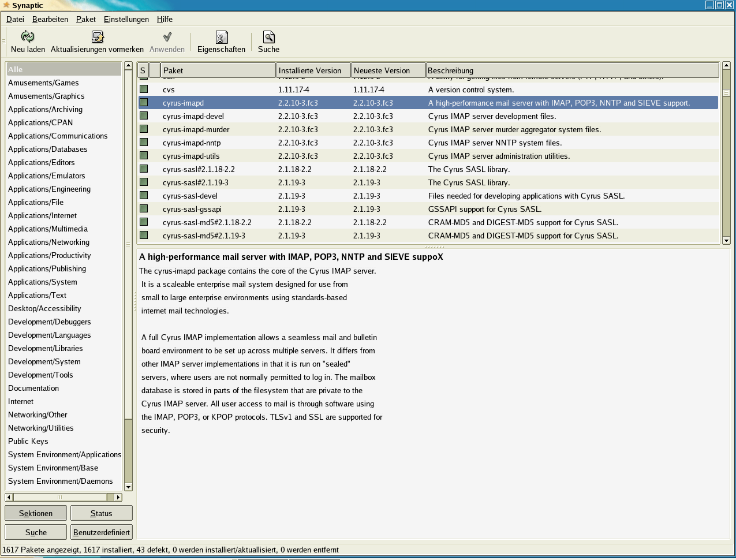
Task: Click the cyrus-imapd-utils package name
Action: [191, 156]
